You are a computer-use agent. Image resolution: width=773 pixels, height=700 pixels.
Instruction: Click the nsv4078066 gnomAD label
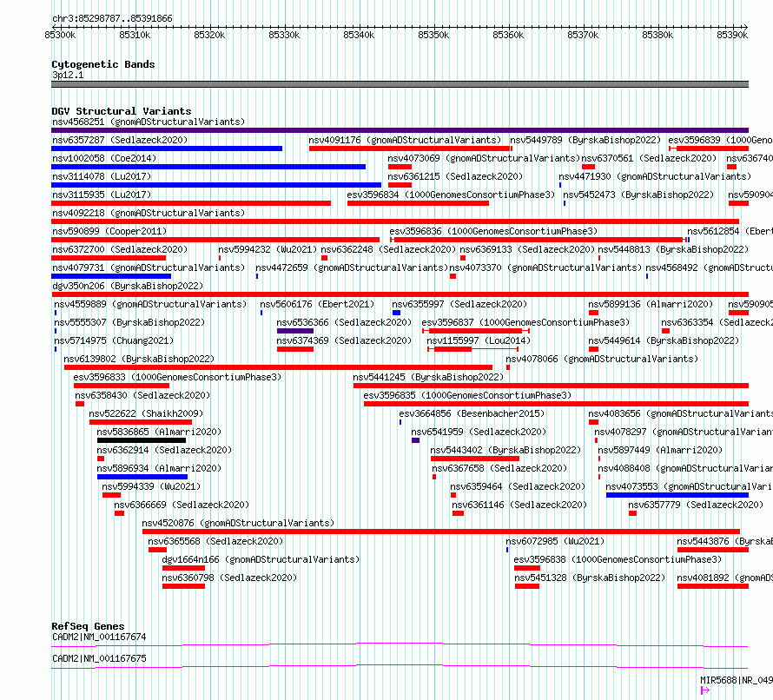[602, 359]
